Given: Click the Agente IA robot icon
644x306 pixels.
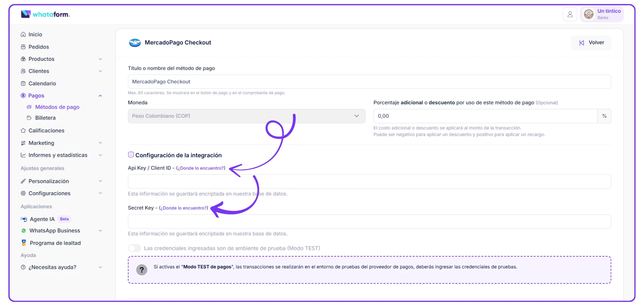Looking at the screenshot, I should 24,219.
